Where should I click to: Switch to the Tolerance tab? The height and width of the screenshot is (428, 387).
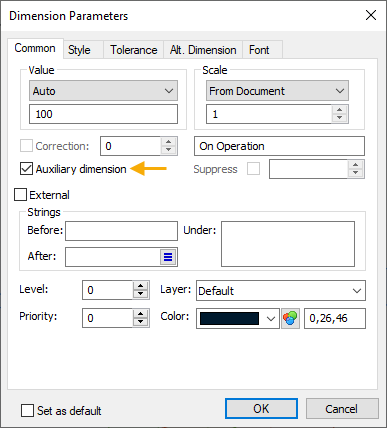click(x=134, y=50)
